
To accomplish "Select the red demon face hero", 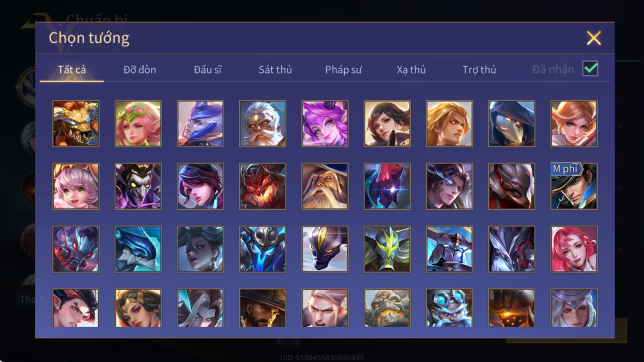I will [262, 186].
